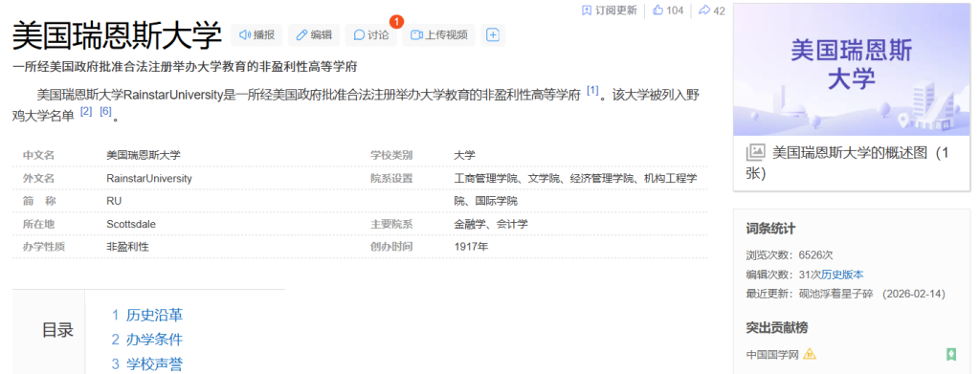Click 订阅更新 subscribe updates
Screen dimensions: 980x374
click(610, 10)
